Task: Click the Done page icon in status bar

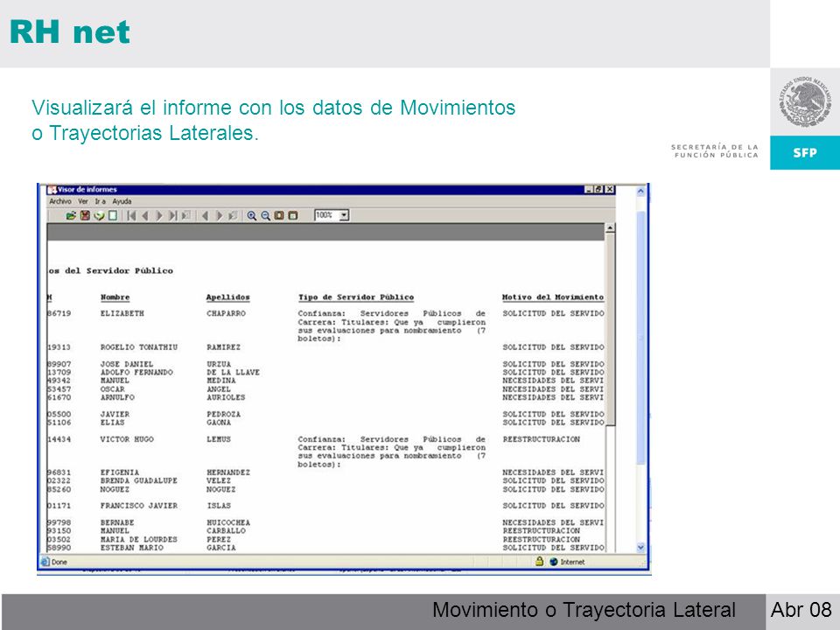Action: click(45, 562)
